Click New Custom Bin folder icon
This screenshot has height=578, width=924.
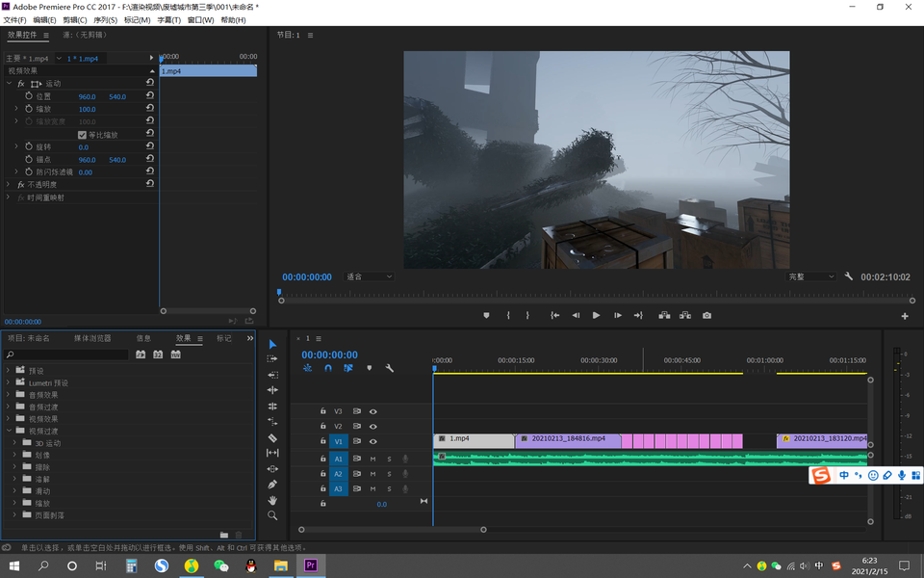point(224,535)
